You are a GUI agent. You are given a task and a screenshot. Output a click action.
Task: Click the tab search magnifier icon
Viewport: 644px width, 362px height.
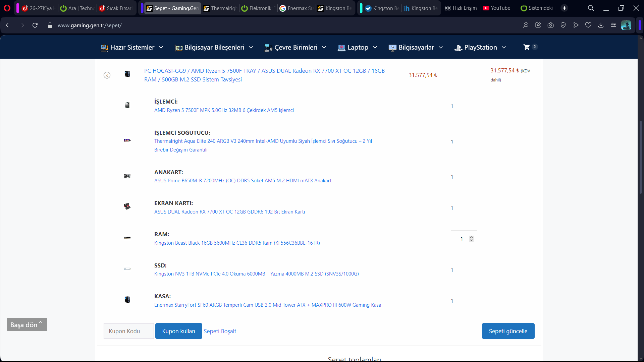[x=591, y=8]
